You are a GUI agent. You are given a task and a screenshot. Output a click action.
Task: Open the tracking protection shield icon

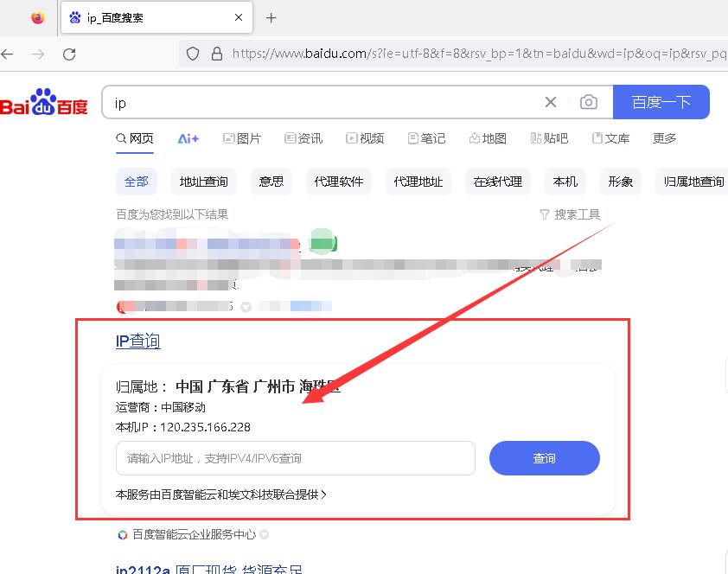[x=193, y=54]
